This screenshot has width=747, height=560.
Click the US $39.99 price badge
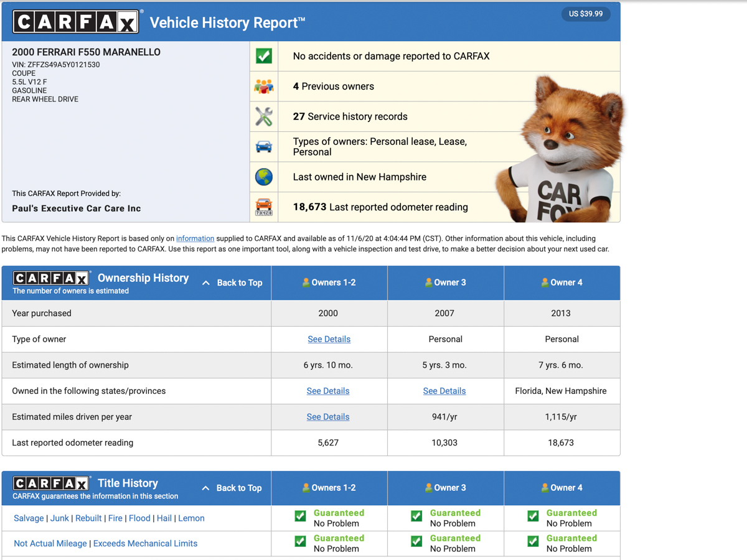point(586,14)
